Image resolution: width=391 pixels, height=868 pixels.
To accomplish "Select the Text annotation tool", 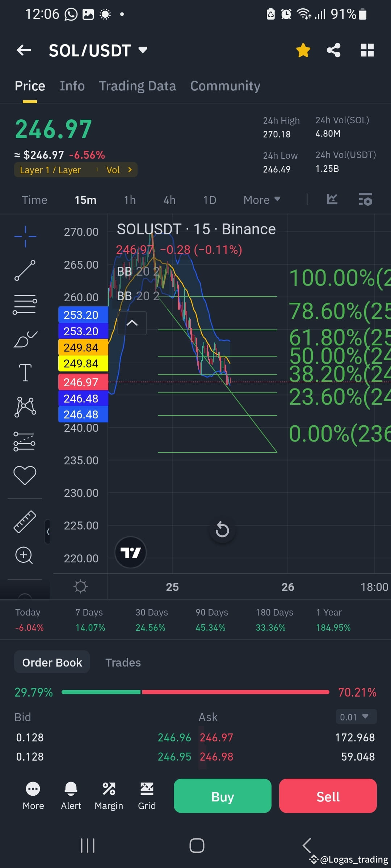I will 25,373.
